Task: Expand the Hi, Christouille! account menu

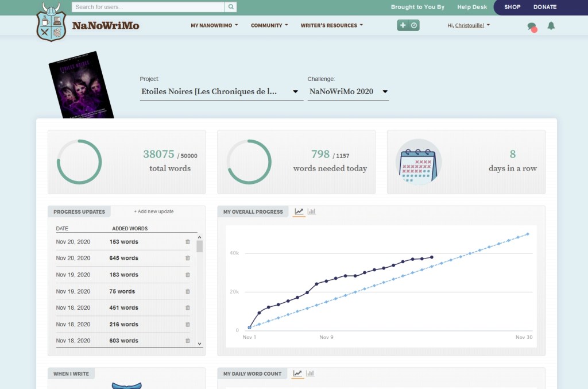Action: (x=469, y=25)
